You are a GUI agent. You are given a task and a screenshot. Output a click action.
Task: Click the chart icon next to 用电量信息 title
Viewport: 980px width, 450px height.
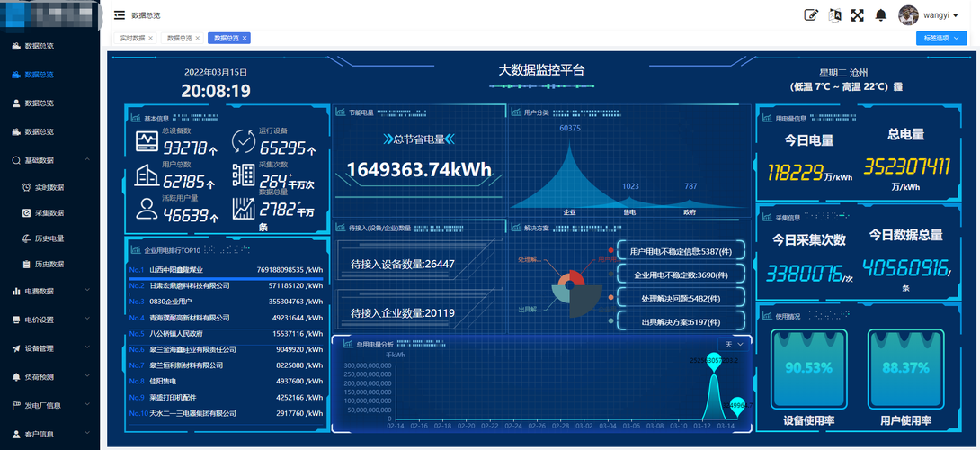coord(766,118)
